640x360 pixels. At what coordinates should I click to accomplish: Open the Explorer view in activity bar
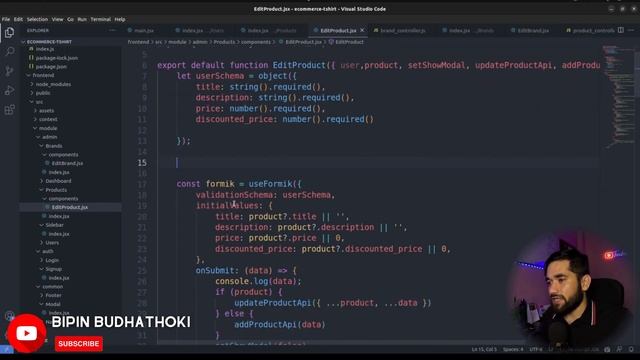coord(9,33)
